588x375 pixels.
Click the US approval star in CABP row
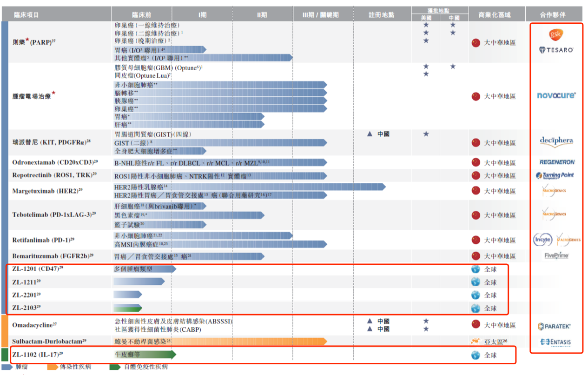(426, 329)
